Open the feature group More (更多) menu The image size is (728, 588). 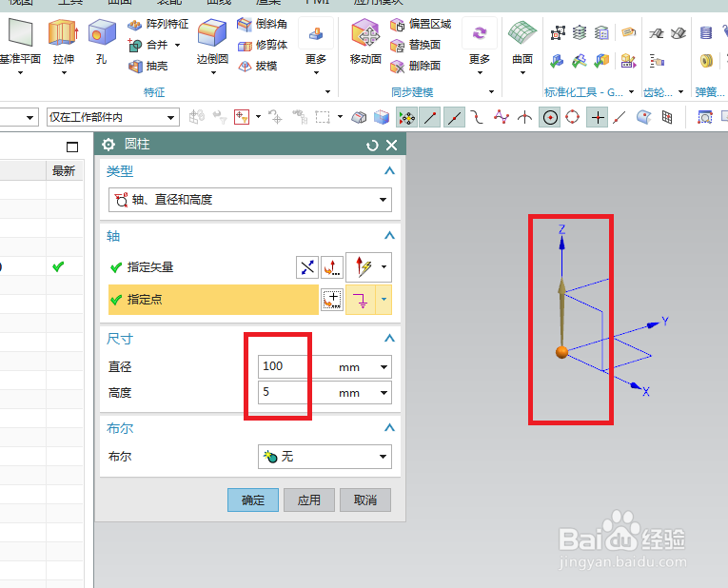316,46
